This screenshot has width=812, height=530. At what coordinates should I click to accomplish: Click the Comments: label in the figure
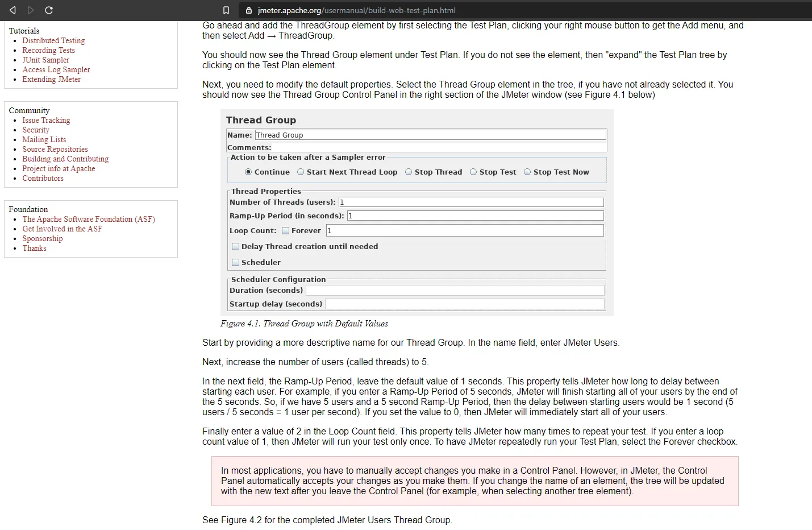coord(249,147)
